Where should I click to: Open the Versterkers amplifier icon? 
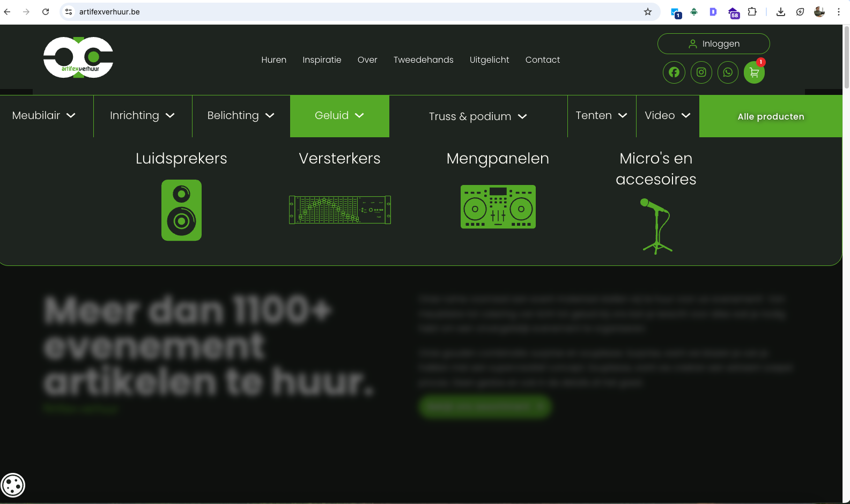[x=339, y=209]
